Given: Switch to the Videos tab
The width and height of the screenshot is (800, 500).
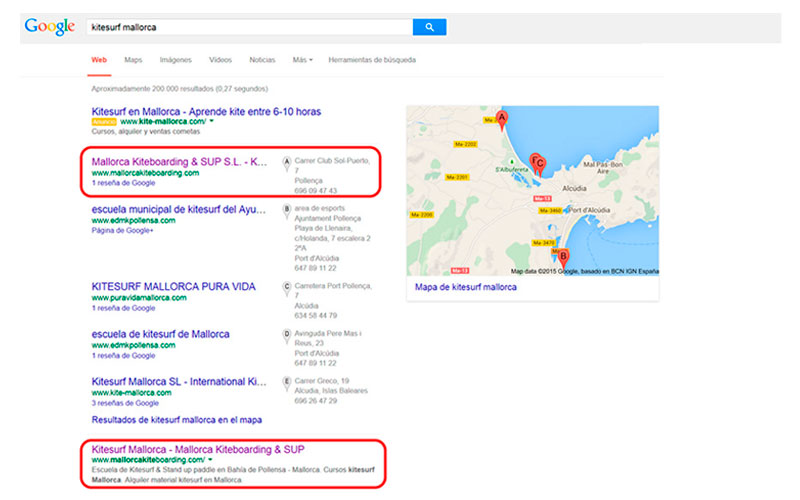Looking at the screenshot, I should point(220,60).
